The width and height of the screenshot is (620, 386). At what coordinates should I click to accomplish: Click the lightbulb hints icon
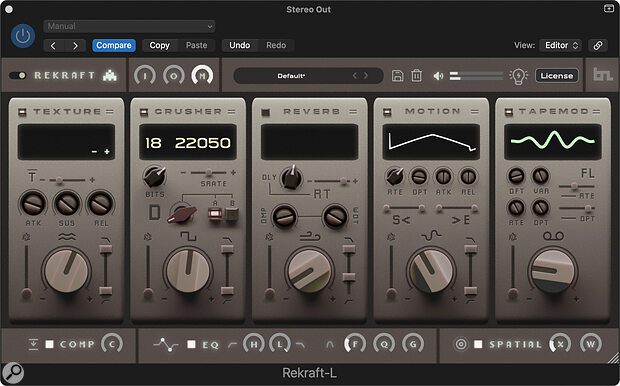point(518,76)
